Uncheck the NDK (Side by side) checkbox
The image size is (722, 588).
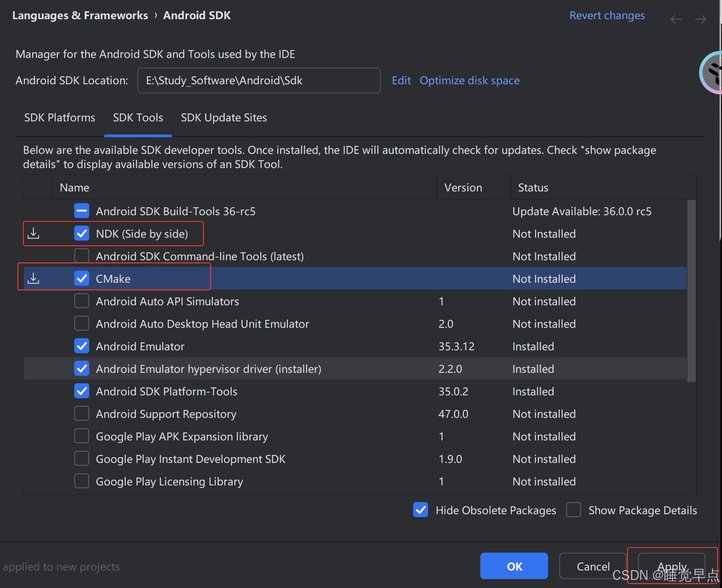coord(82,234)
